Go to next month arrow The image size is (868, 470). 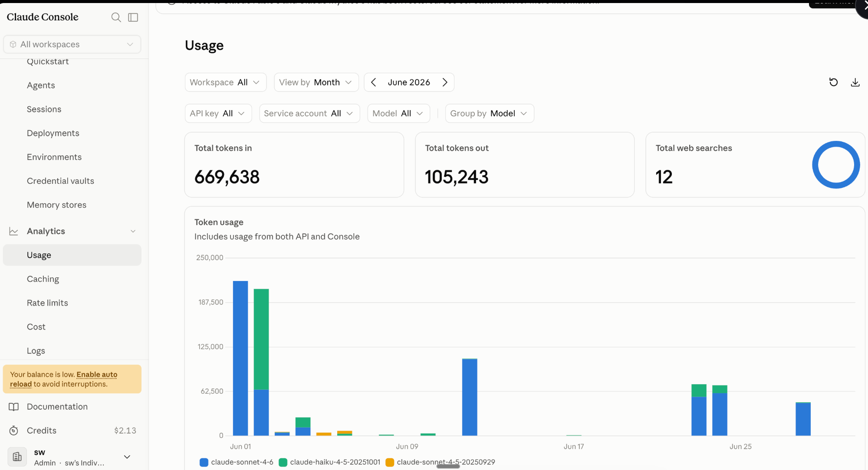(445, 82)
